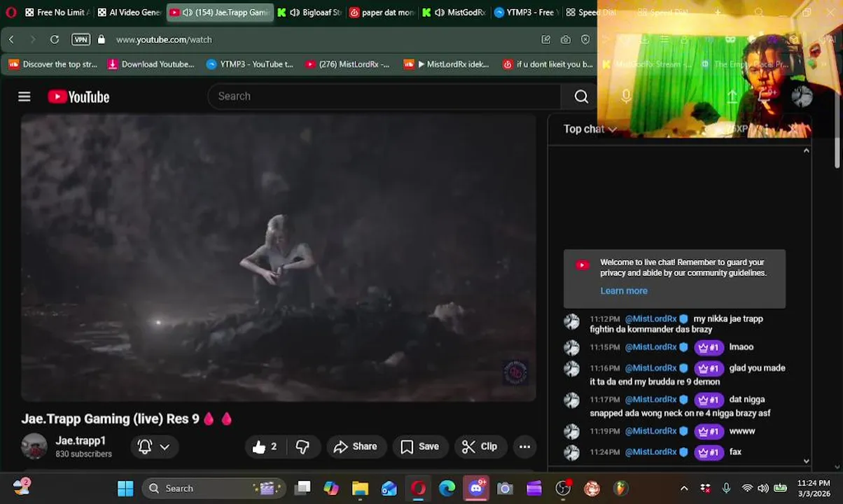Viewport: 843px width, 504px height.
Task: Open MistLordRx idek... bookmark
Action: (447, 64)
